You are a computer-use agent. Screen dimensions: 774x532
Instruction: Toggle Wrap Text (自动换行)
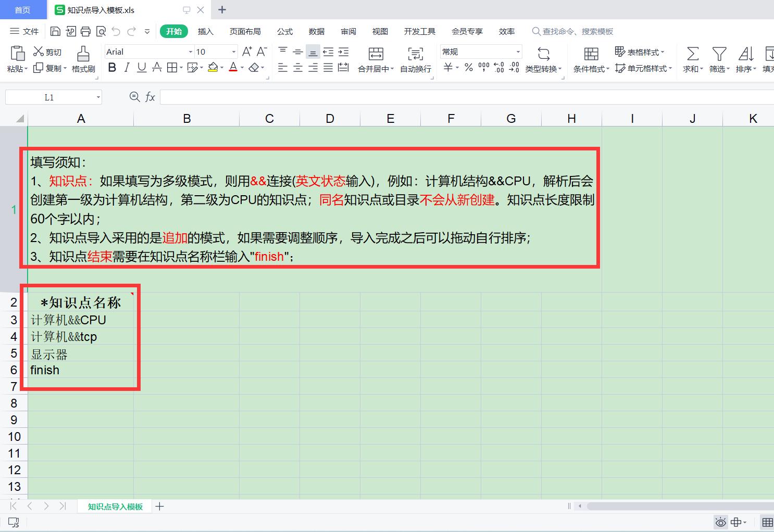click(415, 54)
